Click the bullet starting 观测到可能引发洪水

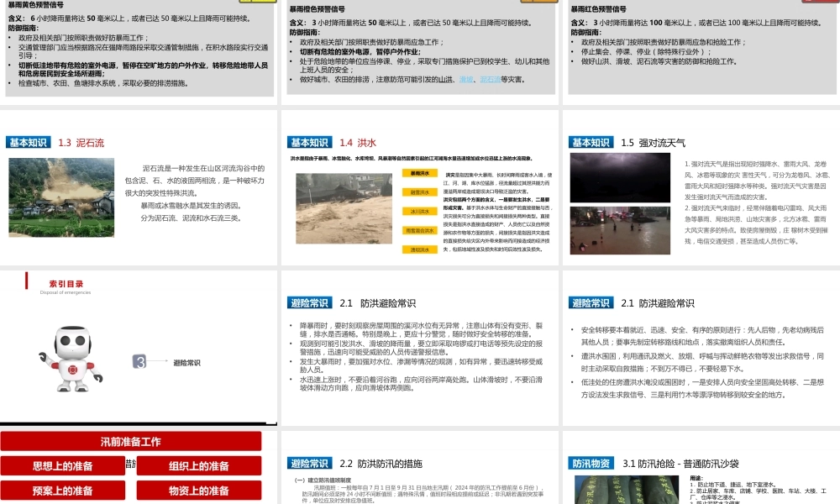pyautogui.click(x=421, y=348)
